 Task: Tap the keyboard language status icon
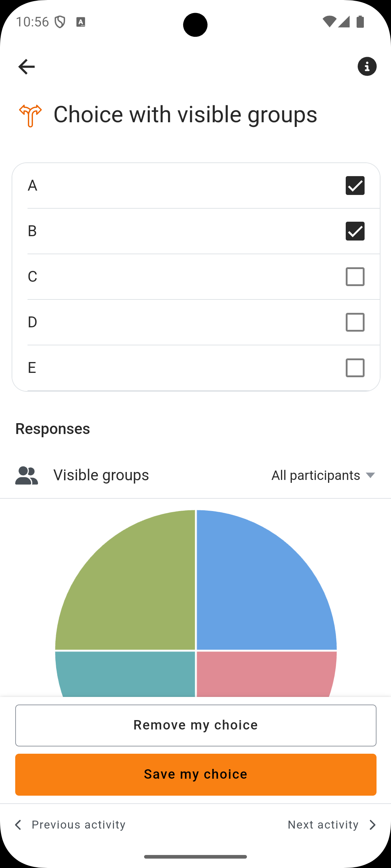tap(81, 22)
